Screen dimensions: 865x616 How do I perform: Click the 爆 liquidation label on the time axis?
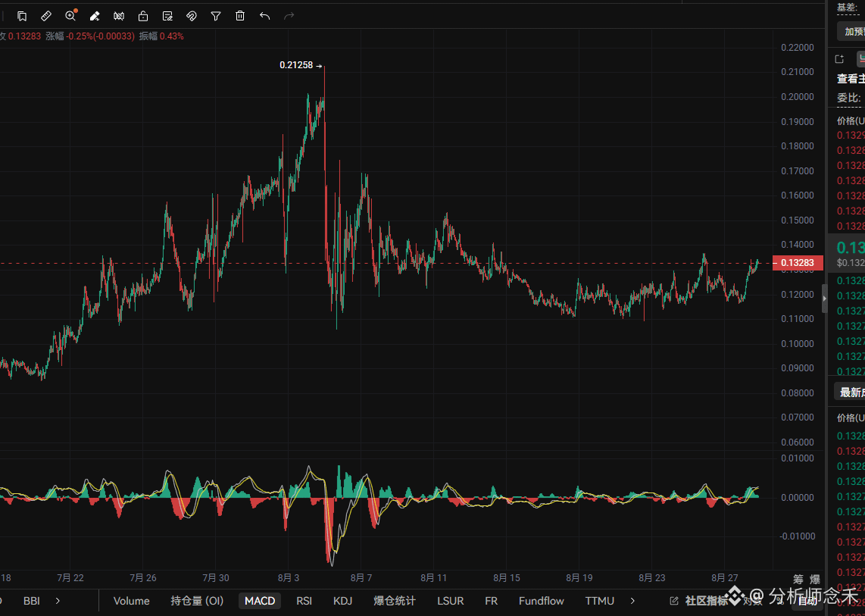click(x=815, y=580)
